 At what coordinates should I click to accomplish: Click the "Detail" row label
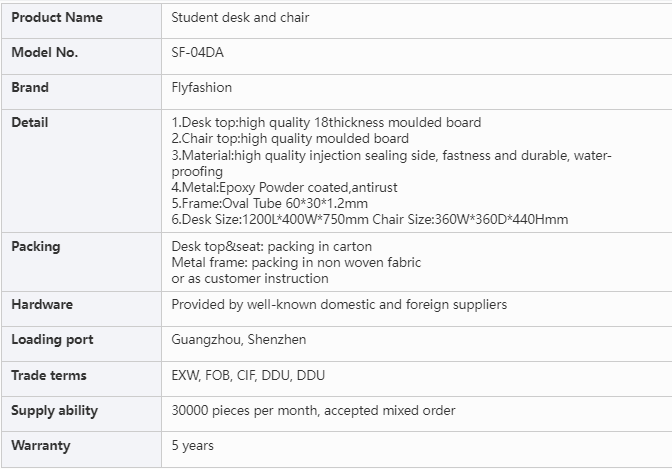tap(30, 123)
